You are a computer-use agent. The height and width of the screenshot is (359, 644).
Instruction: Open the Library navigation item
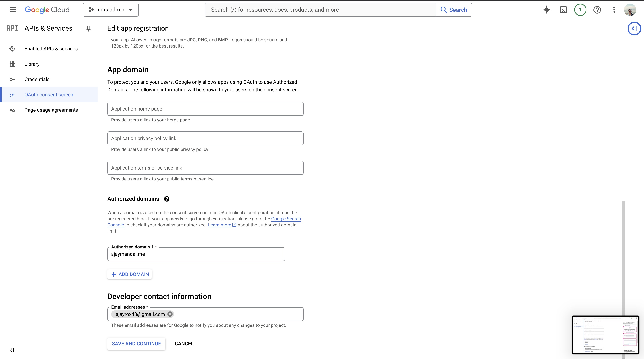[32, 64]
